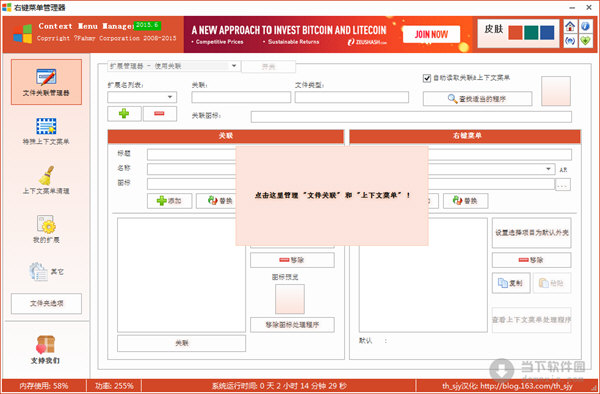Click the Add (添加) button in the association panel
The image size is (600, 394).
click(x=170, y=201)
